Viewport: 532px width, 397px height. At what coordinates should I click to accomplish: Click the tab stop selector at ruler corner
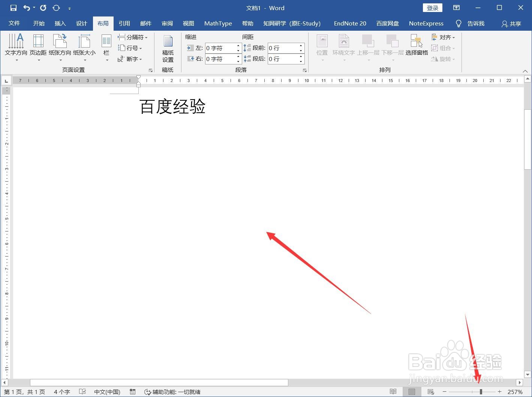tap(6, 81)
